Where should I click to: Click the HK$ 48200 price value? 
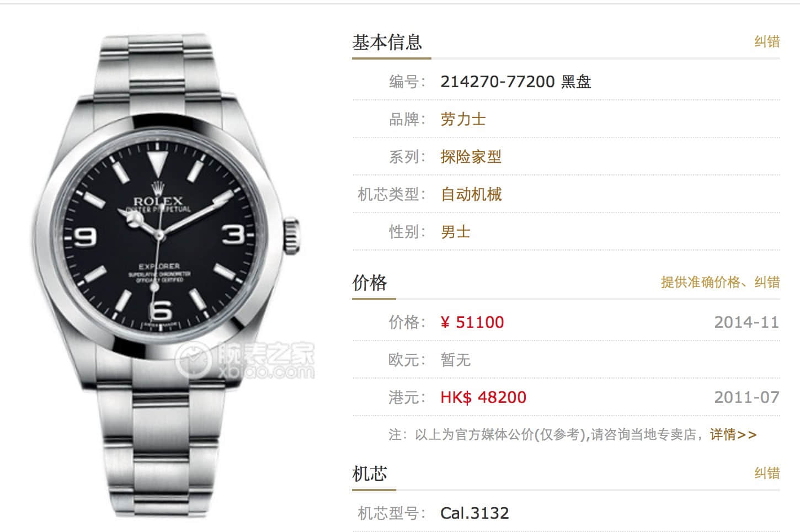(483, 397)
